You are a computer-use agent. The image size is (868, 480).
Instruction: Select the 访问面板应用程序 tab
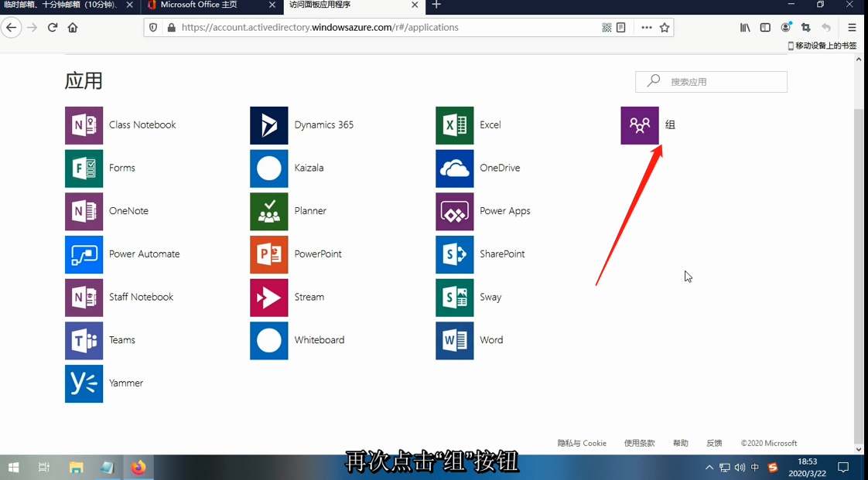point(354,5)
